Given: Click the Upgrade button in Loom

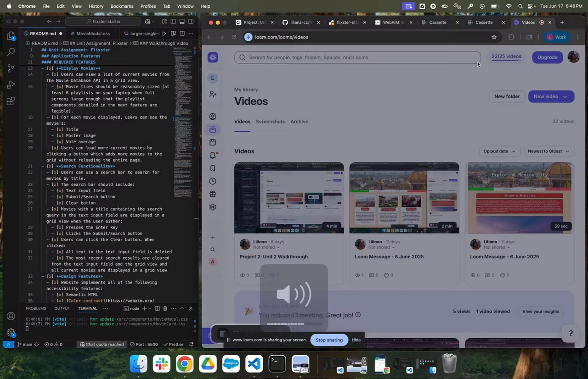Looking at the screenshot, I should (x=547, y=57).
